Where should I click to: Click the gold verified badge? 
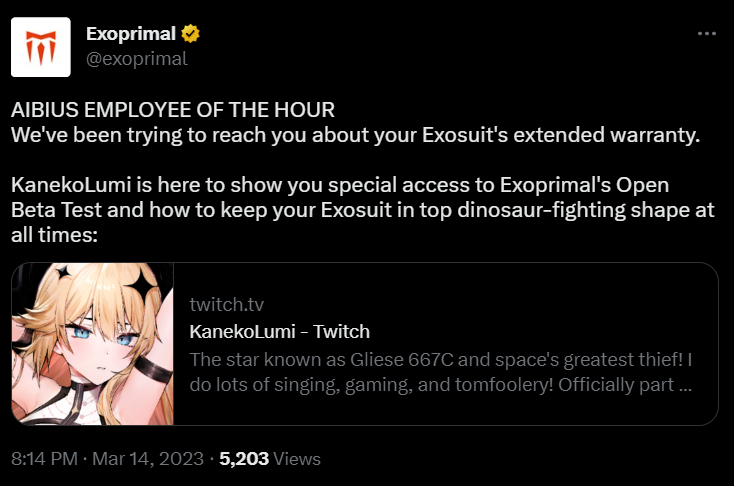[x=191, y=34]
